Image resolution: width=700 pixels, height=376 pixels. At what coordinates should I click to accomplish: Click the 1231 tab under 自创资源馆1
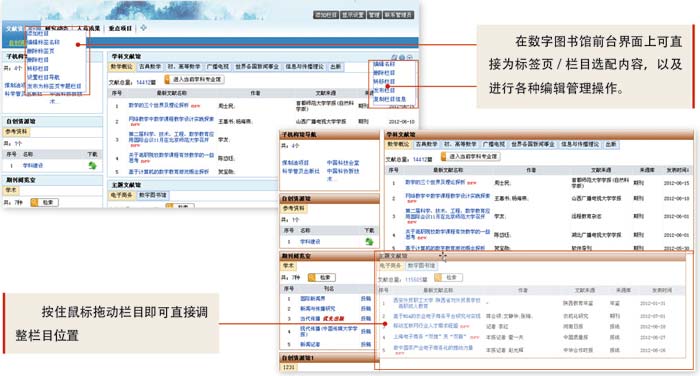point(288,367)
